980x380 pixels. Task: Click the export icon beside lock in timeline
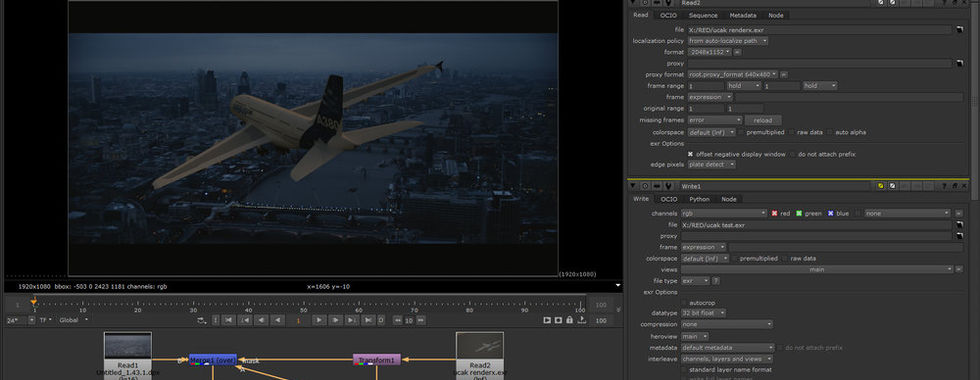click(x=581, y=320)
